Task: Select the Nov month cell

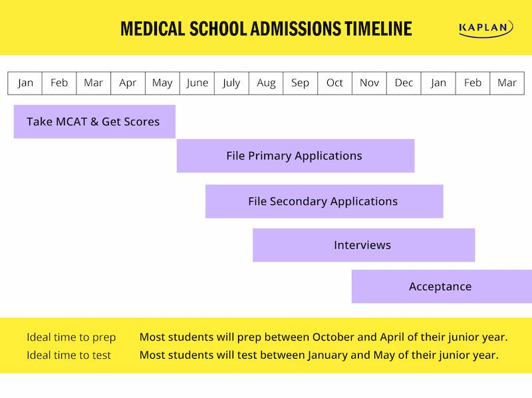Action: coord(370,83)
